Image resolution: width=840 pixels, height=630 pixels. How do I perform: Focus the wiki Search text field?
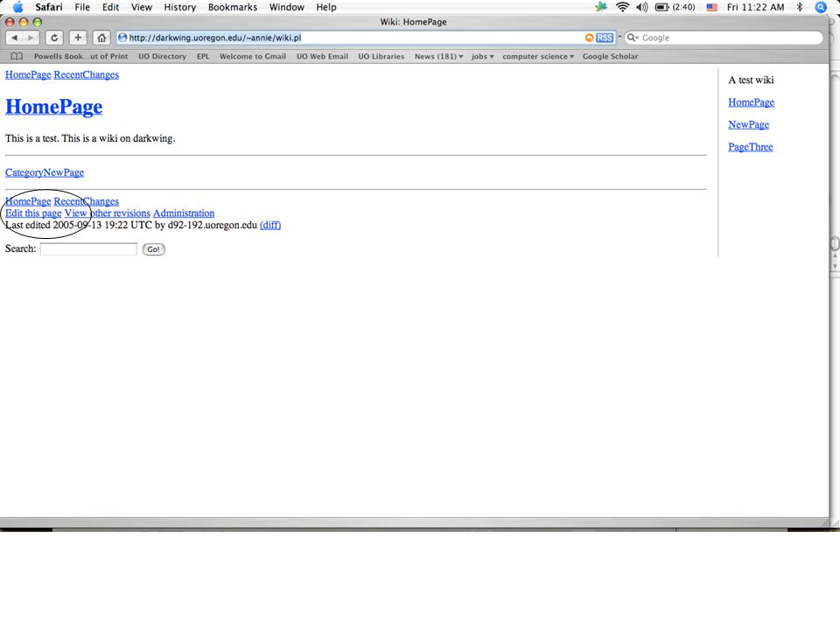tap(88, 249)
